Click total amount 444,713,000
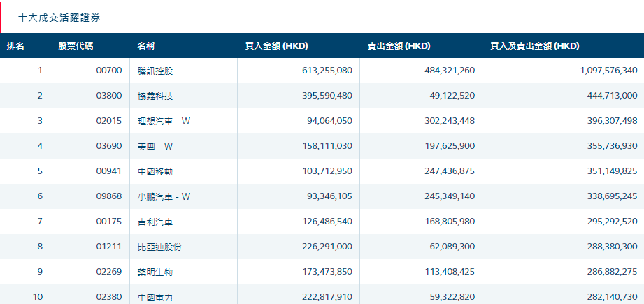The width and height of the screenshot is (644, 304). 613,96
